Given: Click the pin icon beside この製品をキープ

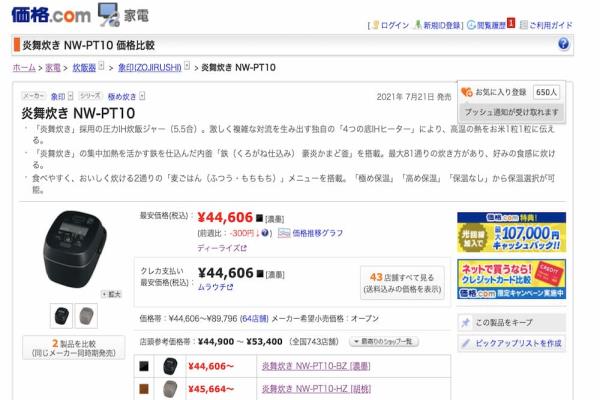Looking at the screenshot, I should pyautogui.click(x=466, y=323).
